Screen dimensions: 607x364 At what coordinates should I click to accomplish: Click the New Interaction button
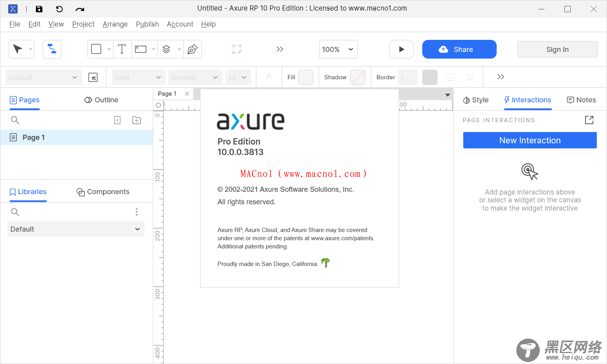coord(530,140)
